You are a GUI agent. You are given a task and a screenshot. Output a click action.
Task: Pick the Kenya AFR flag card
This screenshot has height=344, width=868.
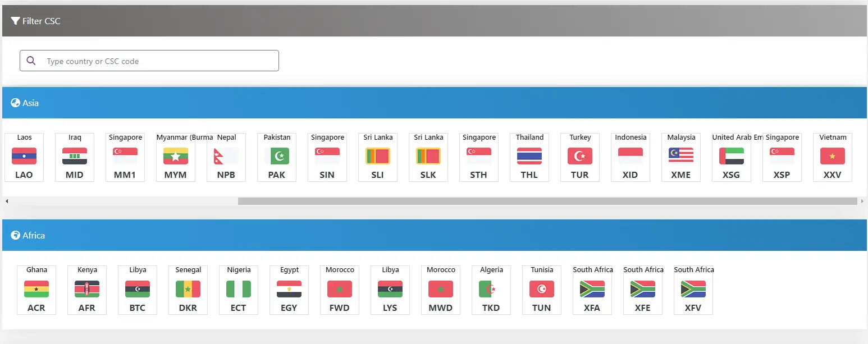[x=87, y=290]
